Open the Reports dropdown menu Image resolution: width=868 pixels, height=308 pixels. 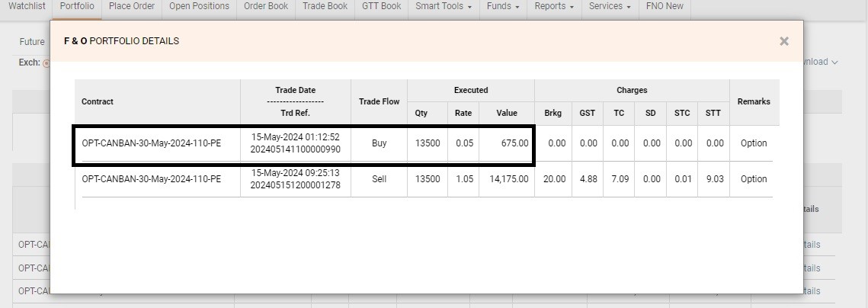[554, 6]
